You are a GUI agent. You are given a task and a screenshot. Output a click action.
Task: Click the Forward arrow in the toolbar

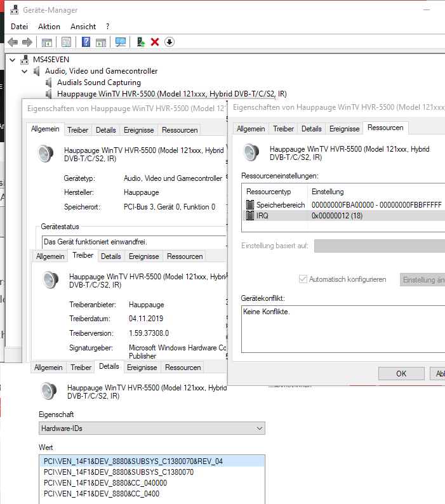[x=27, y=42]
